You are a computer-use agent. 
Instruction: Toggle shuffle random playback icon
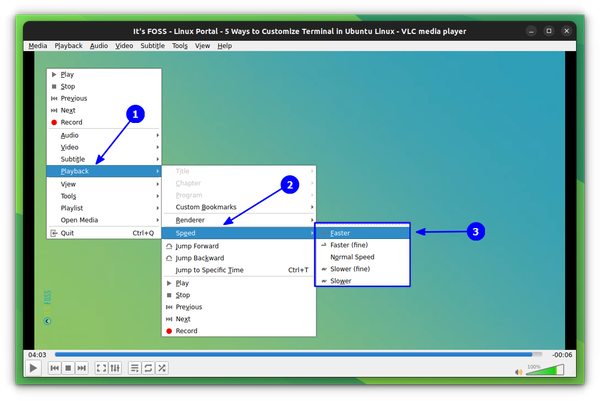(162, 369)
